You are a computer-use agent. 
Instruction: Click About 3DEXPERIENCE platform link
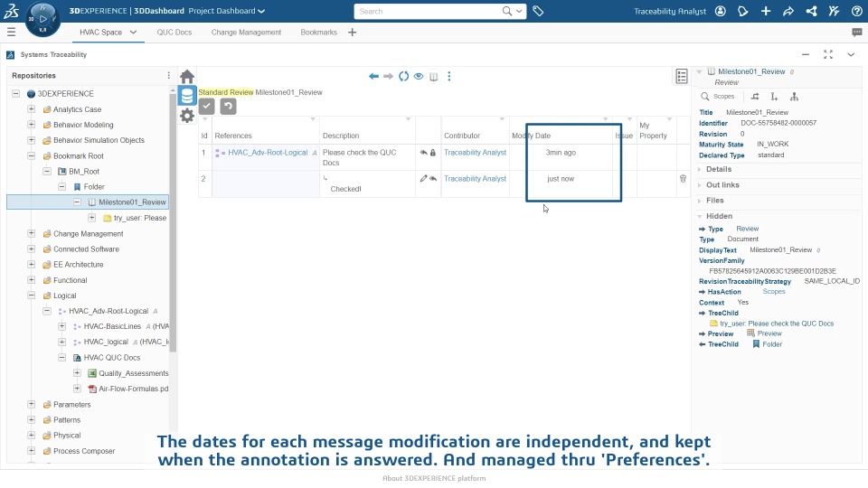[x=434, y=479]
